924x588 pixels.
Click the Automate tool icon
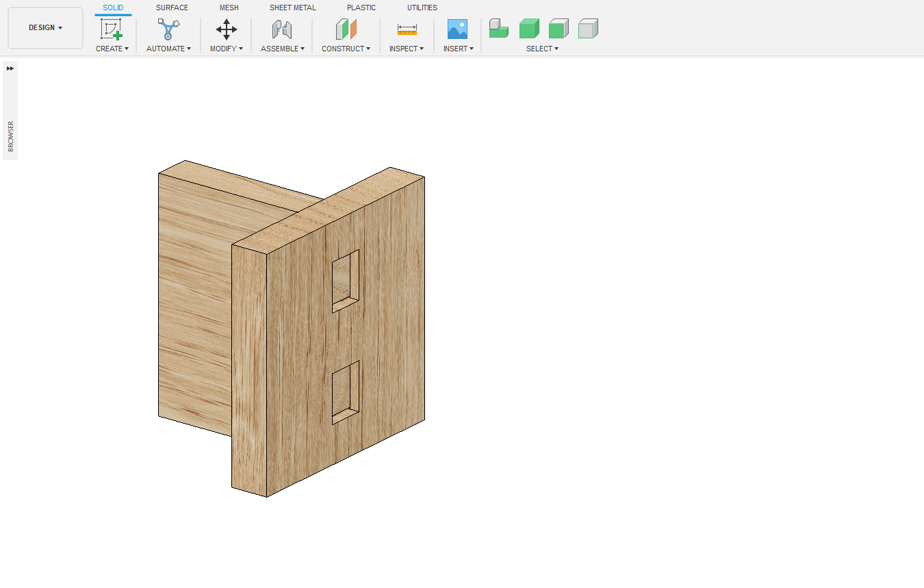[x=168, y=29]
